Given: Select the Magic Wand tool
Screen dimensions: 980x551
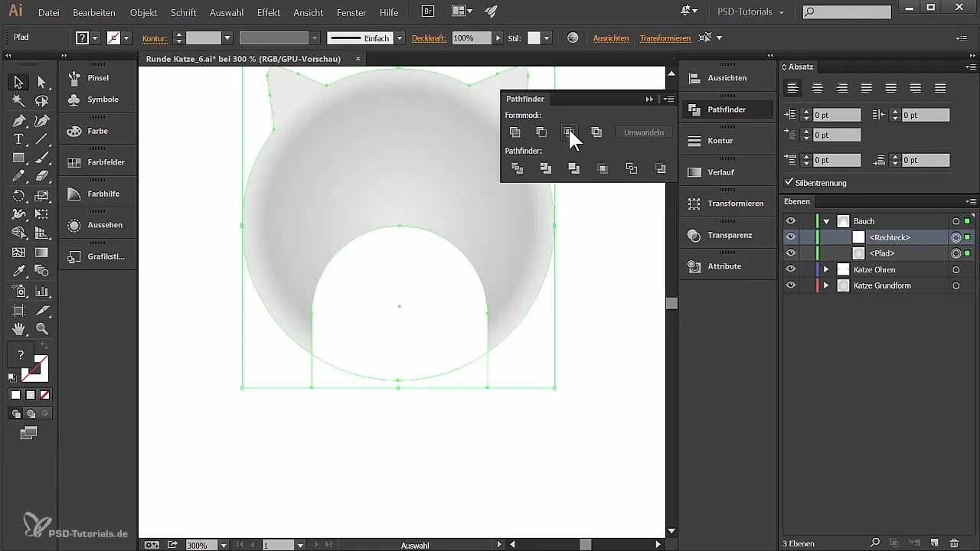Looking at the screenshot, I should (x=18, y=101).
